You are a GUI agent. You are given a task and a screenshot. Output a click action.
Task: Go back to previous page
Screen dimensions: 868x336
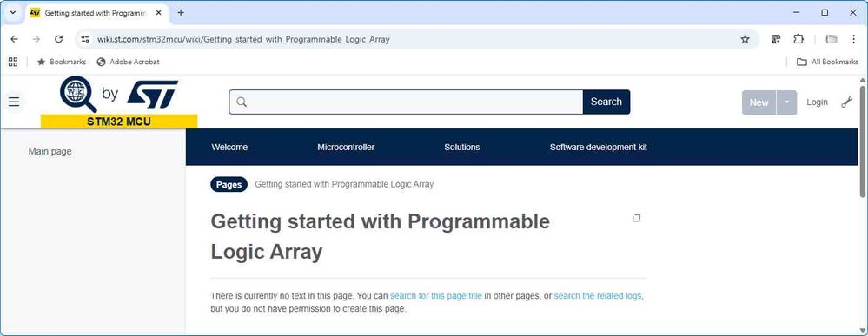pos(15,39)
